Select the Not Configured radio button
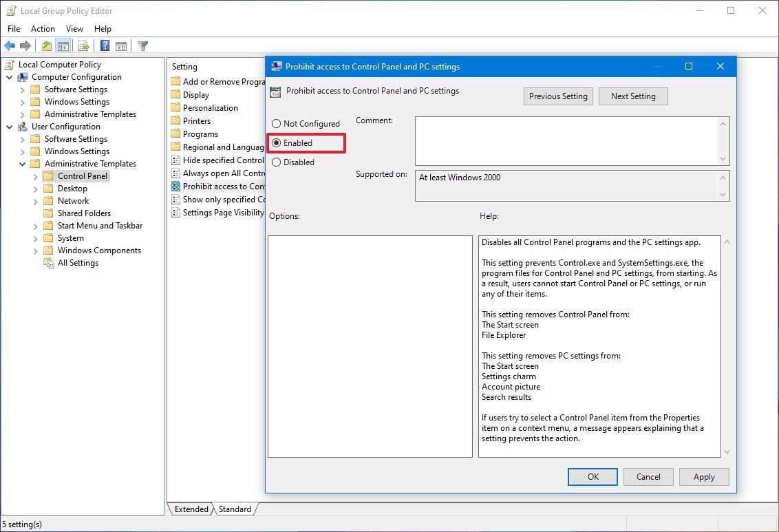The height and width of the screenshot is (532, 779). point(277,123)
